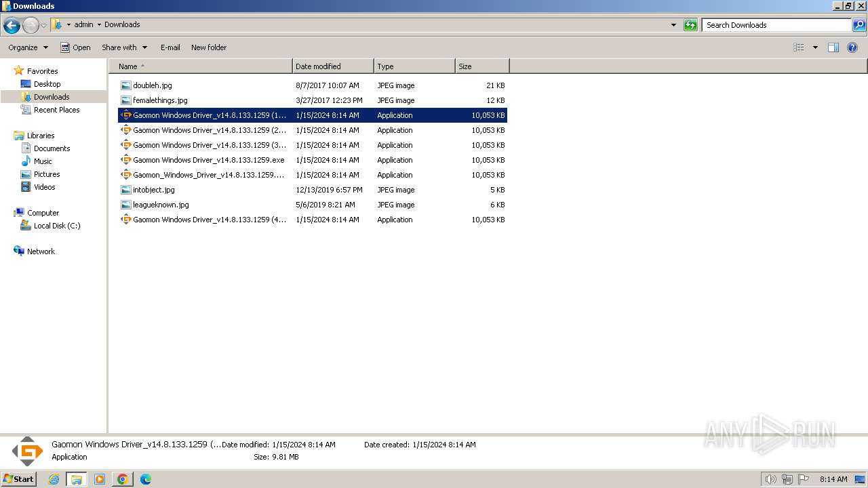The width and height of the screenshot is (868, 488).
Task: Sort by the Name column header
Action: pyautogui.click(x=201, y=66)
